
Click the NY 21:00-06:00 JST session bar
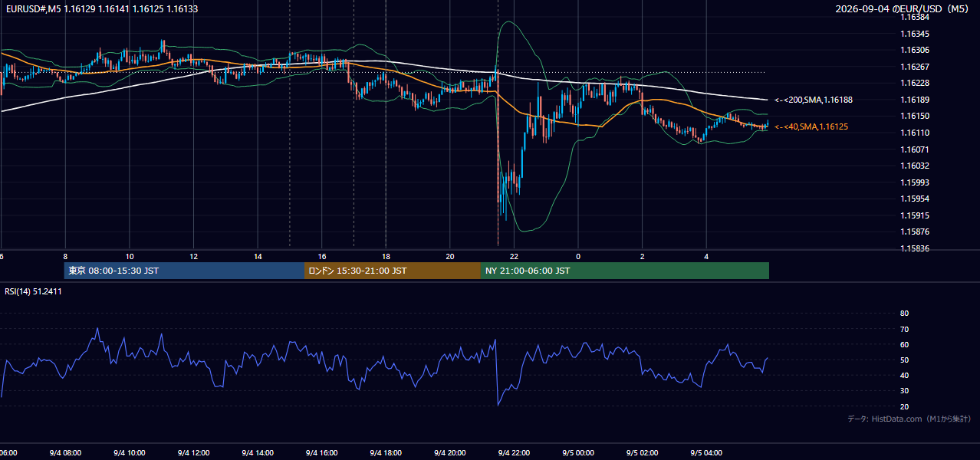[625, 271]
